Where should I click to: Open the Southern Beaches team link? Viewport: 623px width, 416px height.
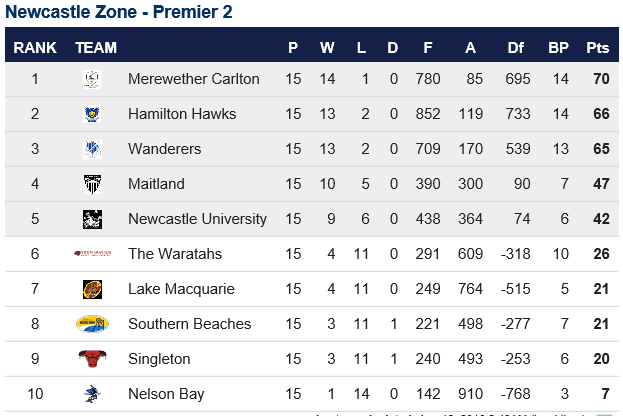point(190,324)
